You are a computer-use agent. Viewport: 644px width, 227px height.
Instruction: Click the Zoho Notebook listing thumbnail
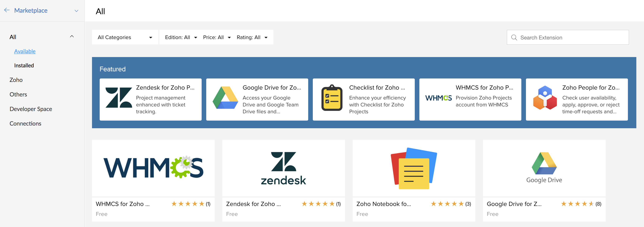[414, 168]
